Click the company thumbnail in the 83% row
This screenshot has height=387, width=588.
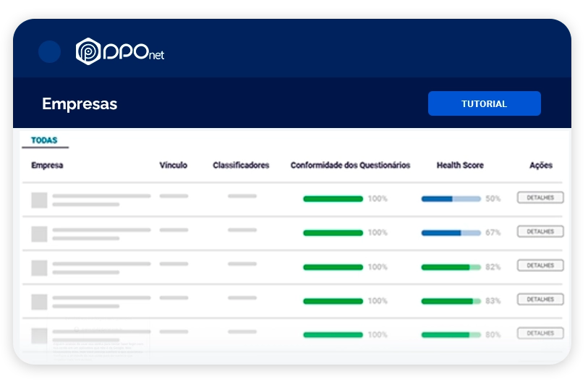[39, 302]
